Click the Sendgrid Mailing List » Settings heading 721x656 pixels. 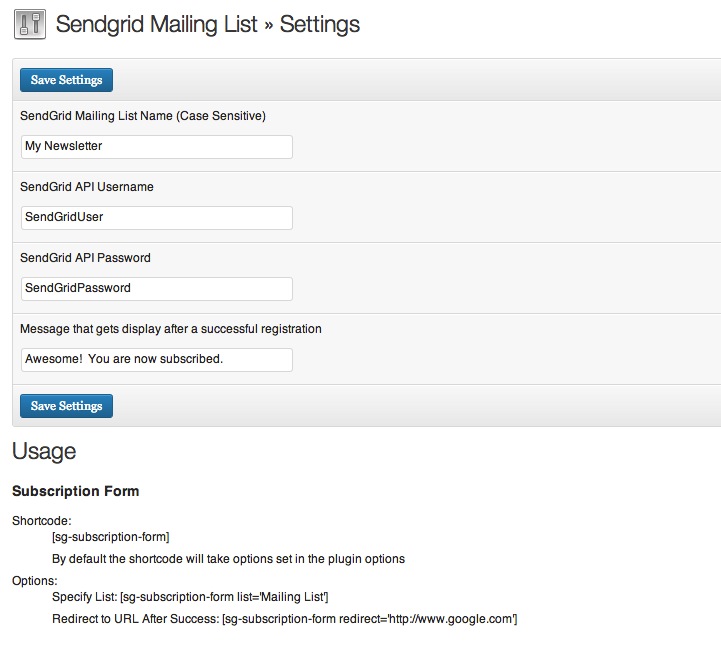point(207,24)
